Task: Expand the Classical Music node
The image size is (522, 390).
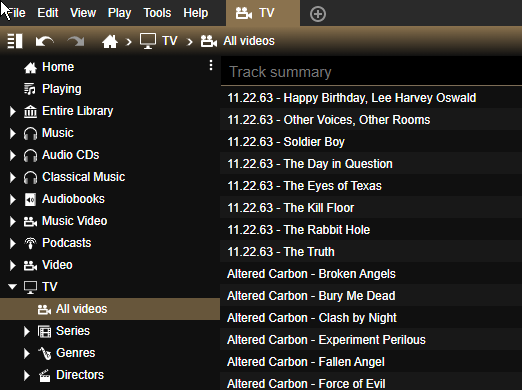Action: [x=13, y=177]
